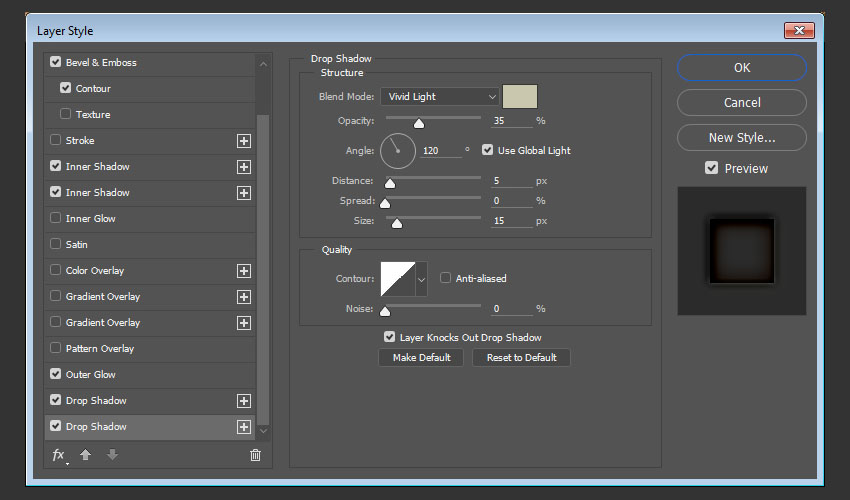Enable the Stroke effect checkbox

[55, 140]
